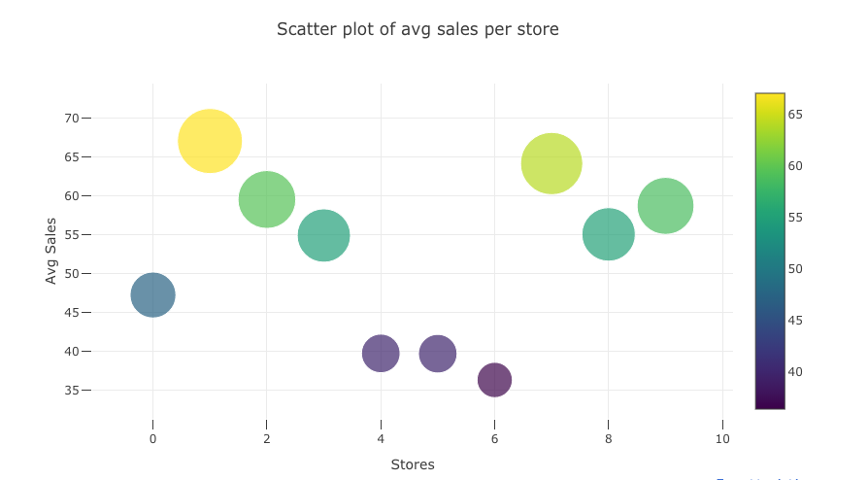Select the teal bubble at store 3
The image size is (868, 480).
[x=323, y=235]
